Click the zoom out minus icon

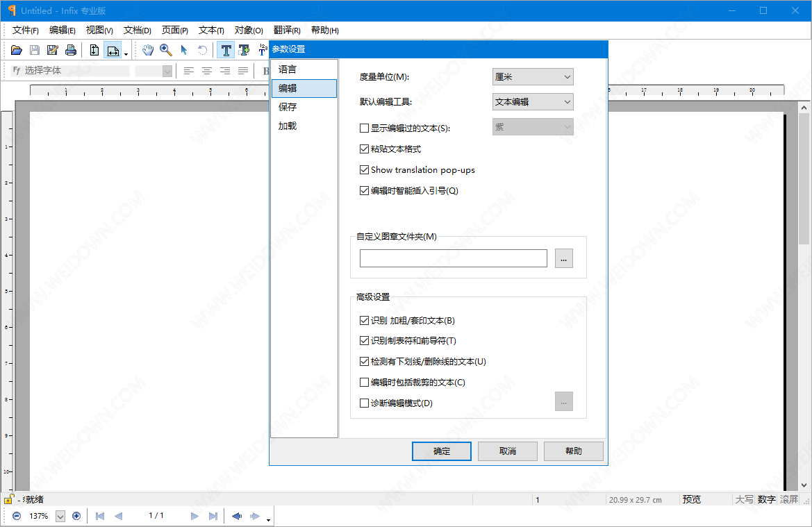17,516
